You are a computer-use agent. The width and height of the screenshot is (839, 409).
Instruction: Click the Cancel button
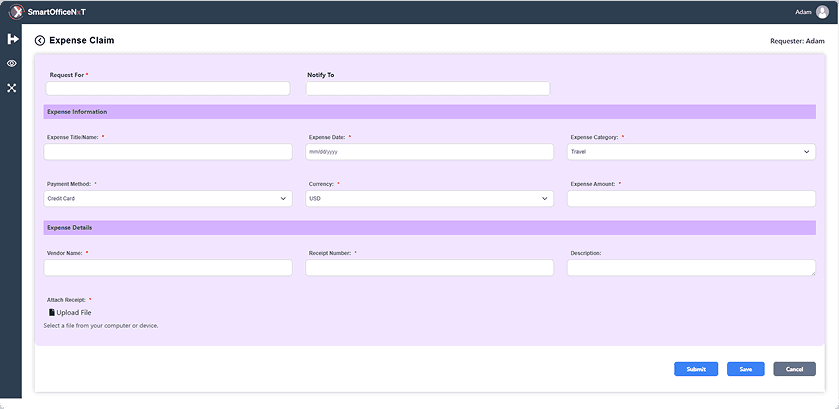[795, 369]
